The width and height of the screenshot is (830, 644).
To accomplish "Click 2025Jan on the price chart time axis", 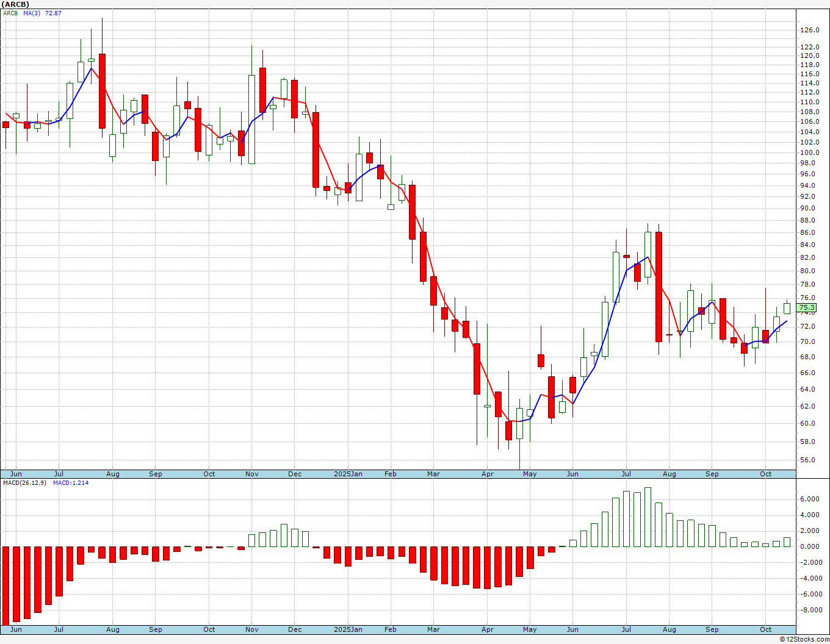I will click(x=348, y=474).
